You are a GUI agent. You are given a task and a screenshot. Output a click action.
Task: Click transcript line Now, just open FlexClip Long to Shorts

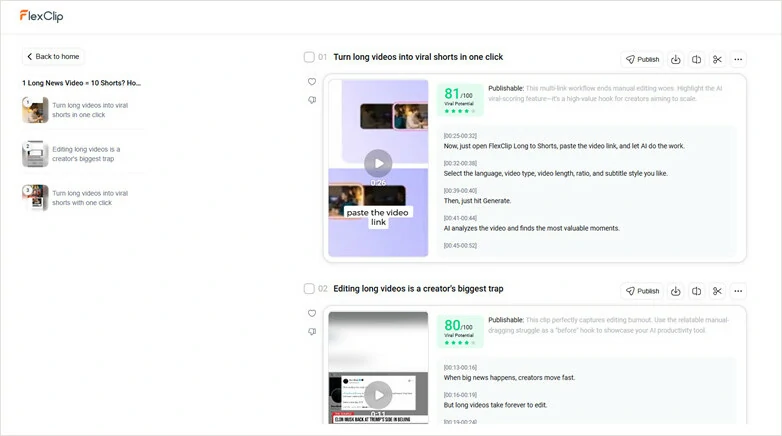(564, 146)
